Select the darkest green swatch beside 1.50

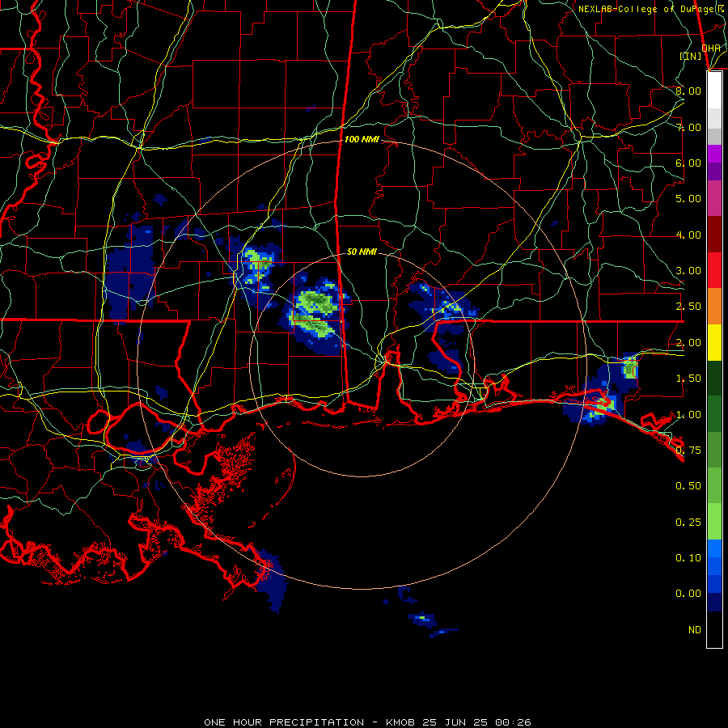[x=714, y=379]
